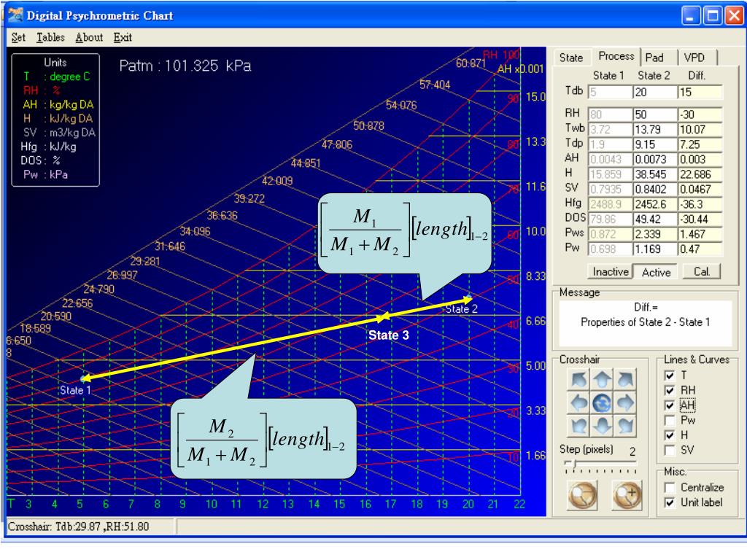Image resolution: width=747 pixels, height=560 pixels.
Task: Click the State 1 point on chart
Action: point(85,379)
